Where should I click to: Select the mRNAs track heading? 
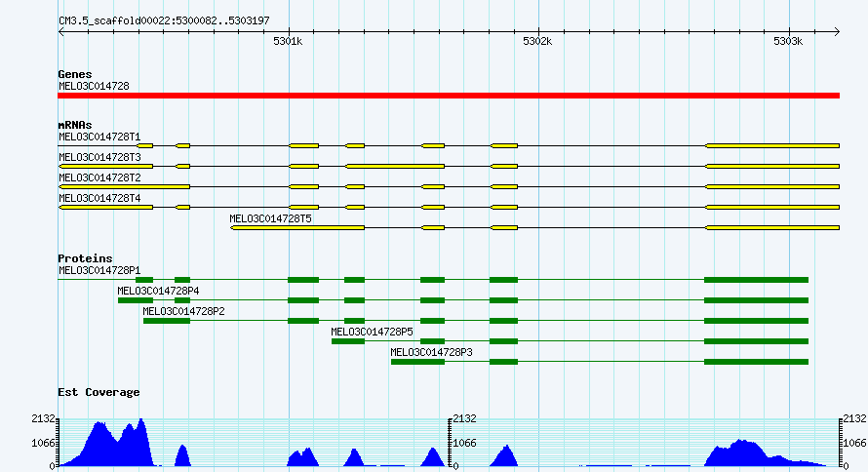tap(75, 125)
